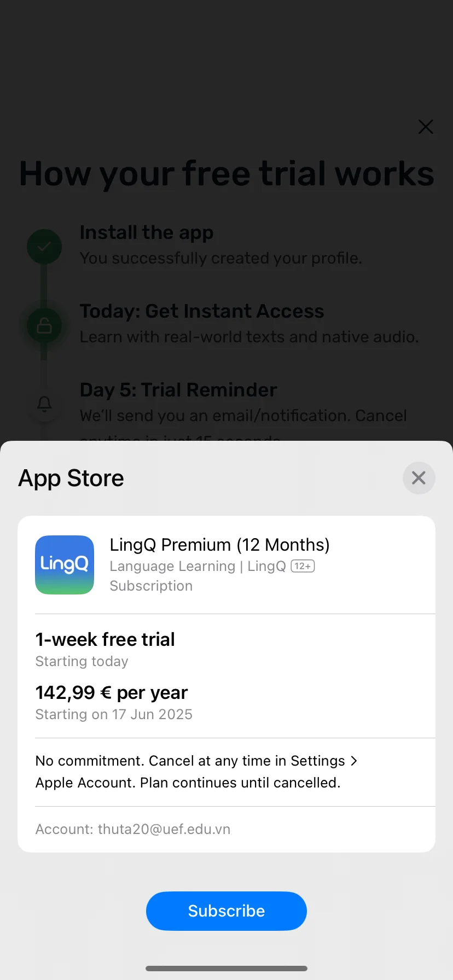The width and height of the screenshot is (453, 980).
Task: Tap the 1-week free trial line
Action: tap(105, 639)
